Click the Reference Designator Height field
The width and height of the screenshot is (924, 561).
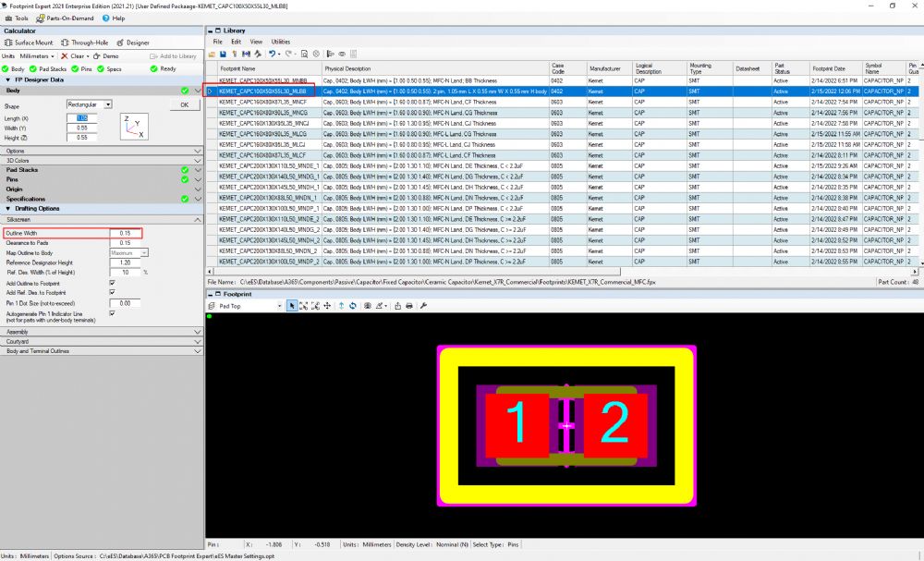[125, 262]
